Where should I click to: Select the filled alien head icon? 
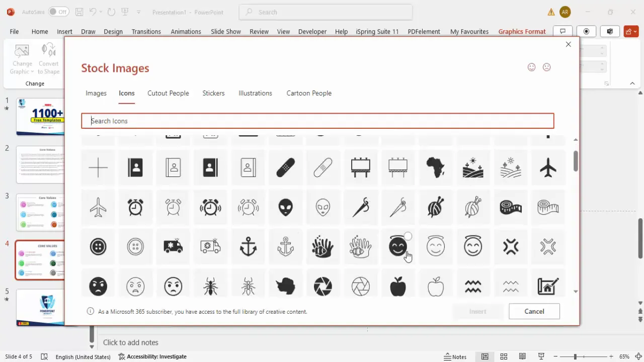tap(285, 207)
